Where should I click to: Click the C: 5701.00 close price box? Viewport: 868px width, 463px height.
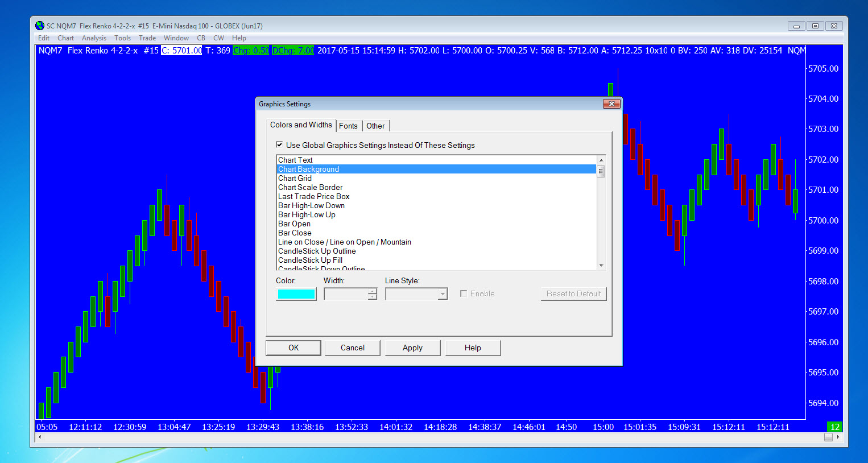pyautogui.click(x=181, y=50)
